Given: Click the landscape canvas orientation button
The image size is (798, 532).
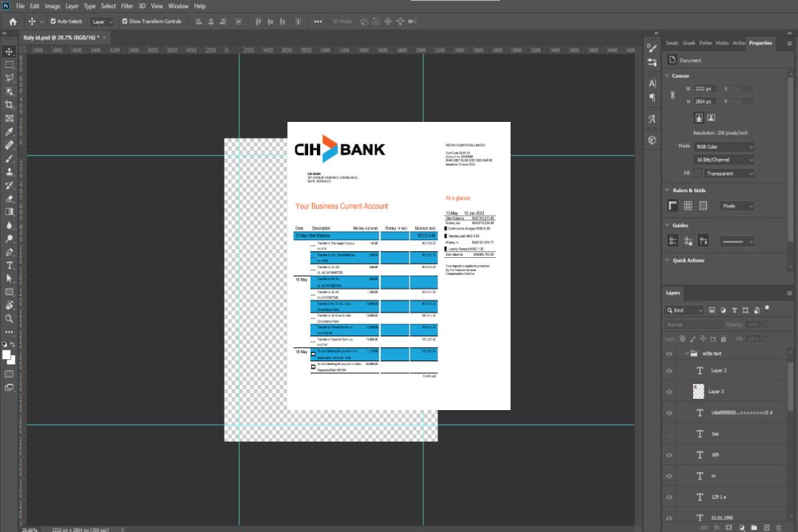Looking at the screenshot, I should [x=711, y=117].
